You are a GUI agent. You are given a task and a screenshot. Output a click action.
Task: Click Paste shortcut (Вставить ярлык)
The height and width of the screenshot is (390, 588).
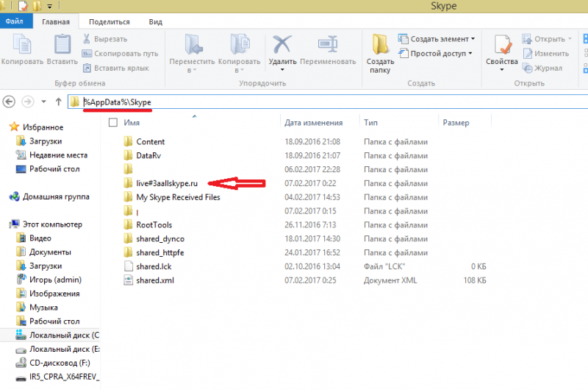pyautogui.click(x=116, y=68)
